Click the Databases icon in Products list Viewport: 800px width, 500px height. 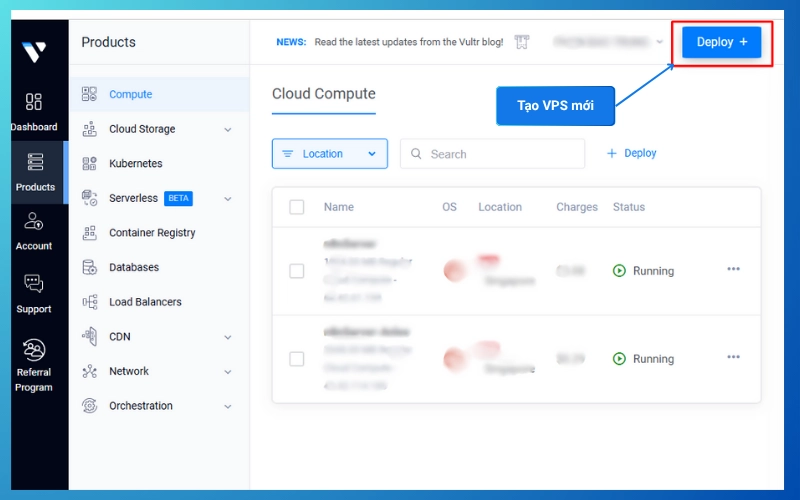click(90, 267)
